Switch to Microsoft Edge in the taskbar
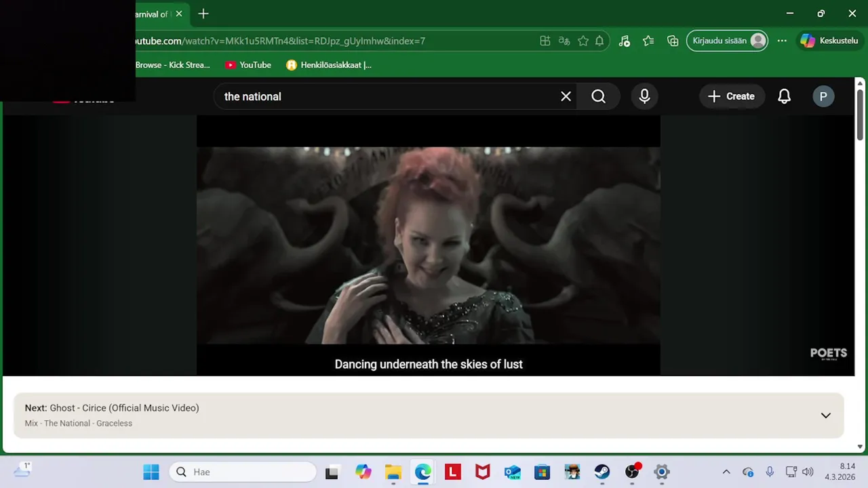This screenshot has height=488, width=868. (x=423, y=472)
